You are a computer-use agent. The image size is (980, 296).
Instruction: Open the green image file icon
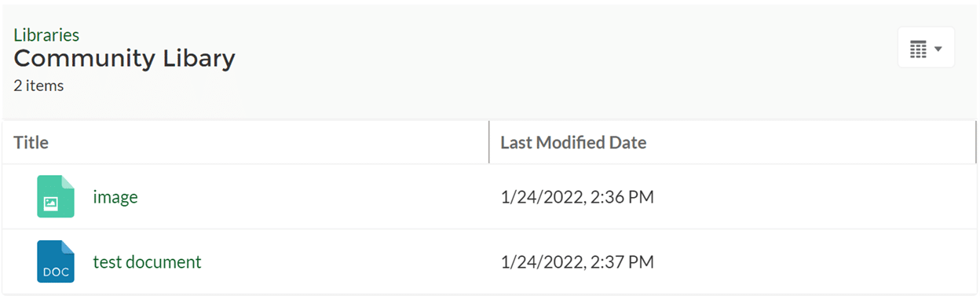pyautogui.click(x=56, y=196)
